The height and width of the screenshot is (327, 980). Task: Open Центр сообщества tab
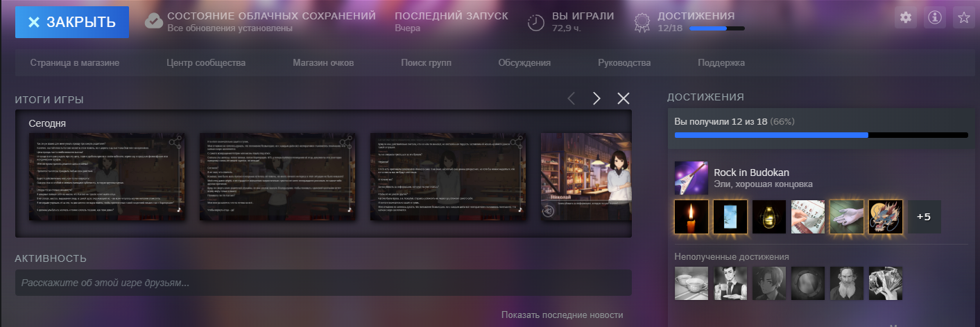(206, 63)
